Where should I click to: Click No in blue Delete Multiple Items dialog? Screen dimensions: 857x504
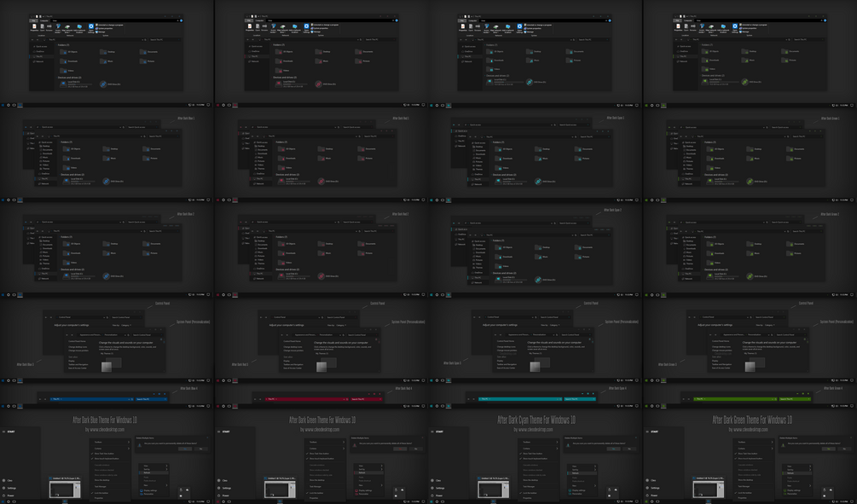(x=200, y=449)
